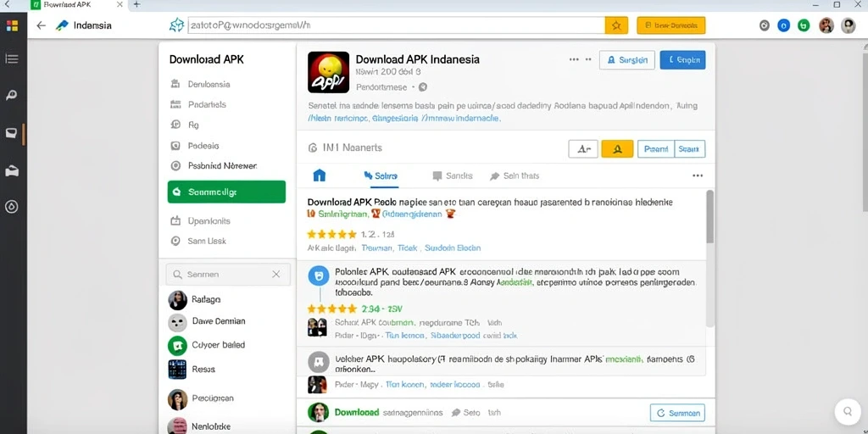This screenshot has width=868, height=434.
Task: Click the blue home tab icon
Action: click(x=320, y=175)
